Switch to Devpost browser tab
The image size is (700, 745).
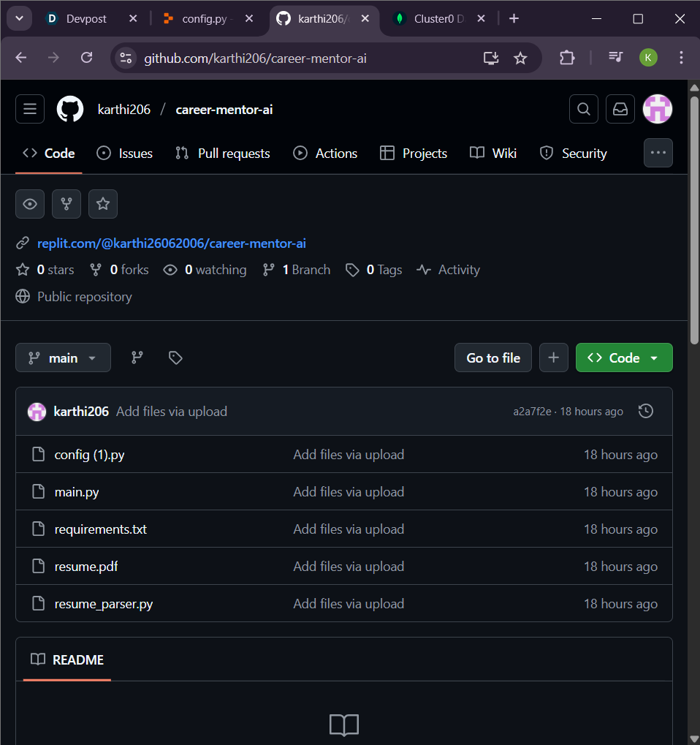pyautogui.click(x=86, y=18)
